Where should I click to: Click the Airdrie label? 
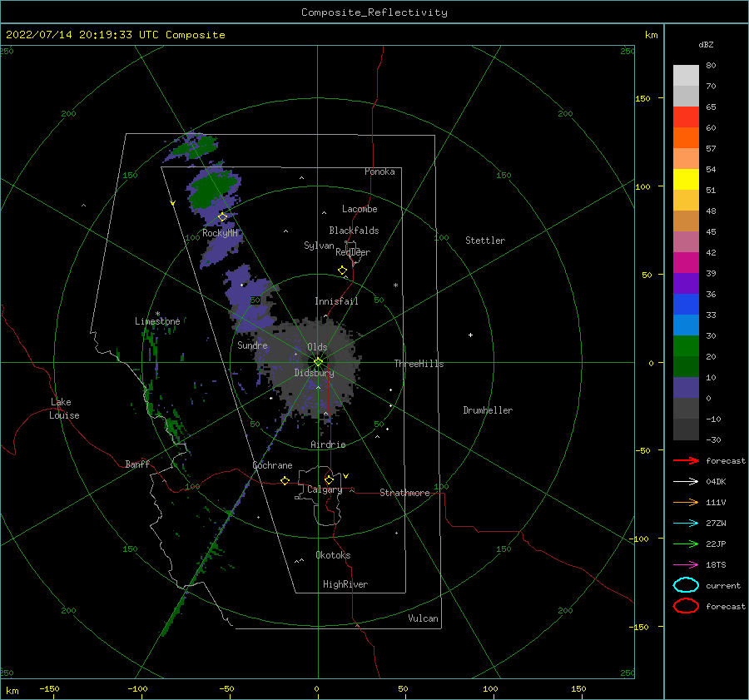[x=328, y=444]
